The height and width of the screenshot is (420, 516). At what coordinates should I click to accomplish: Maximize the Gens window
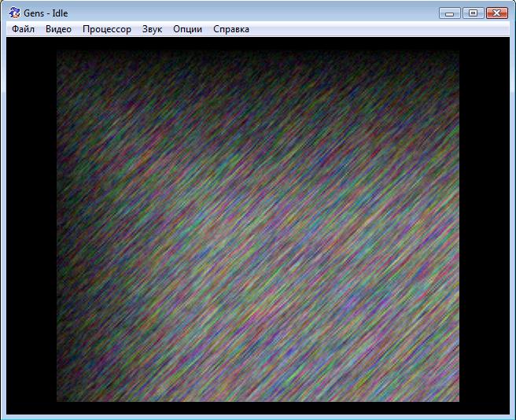474,13
